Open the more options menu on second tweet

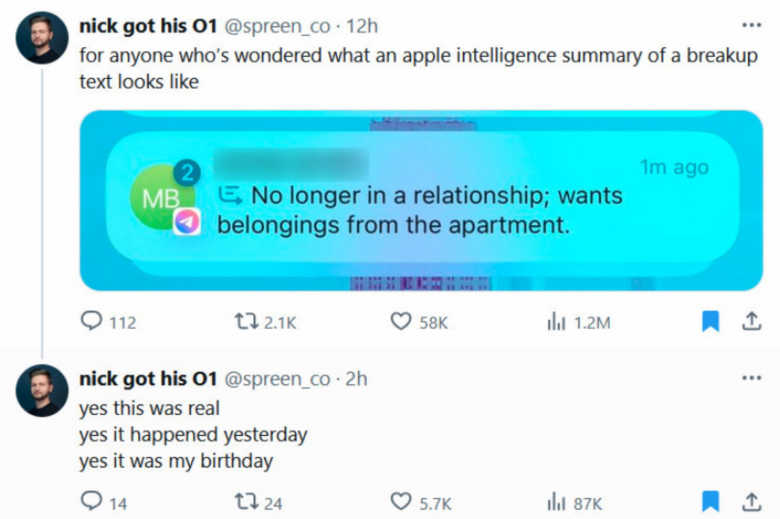[x=751, y=378]
